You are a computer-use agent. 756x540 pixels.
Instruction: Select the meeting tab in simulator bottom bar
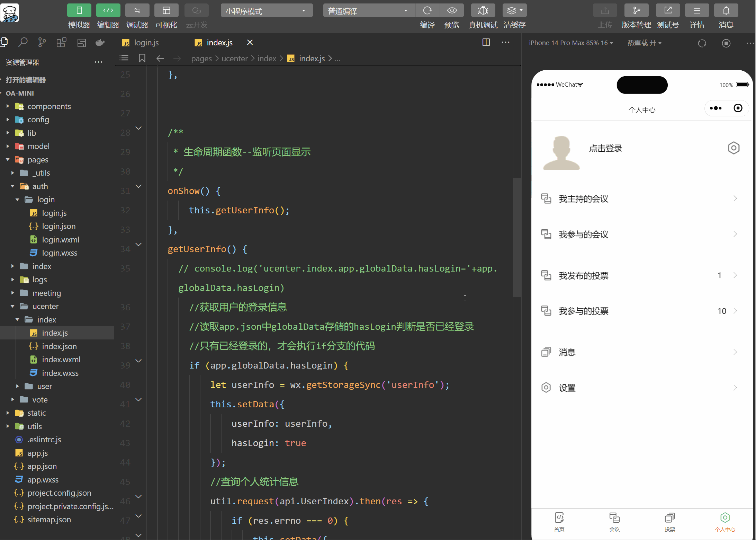pyautogui.click(x=614, y=522)
